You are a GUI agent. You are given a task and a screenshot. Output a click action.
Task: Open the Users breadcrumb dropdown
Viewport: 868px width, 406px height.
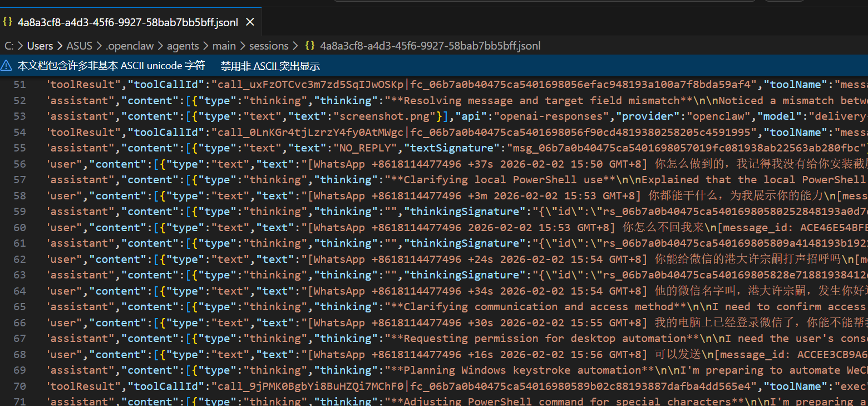[x=40, y=46]
